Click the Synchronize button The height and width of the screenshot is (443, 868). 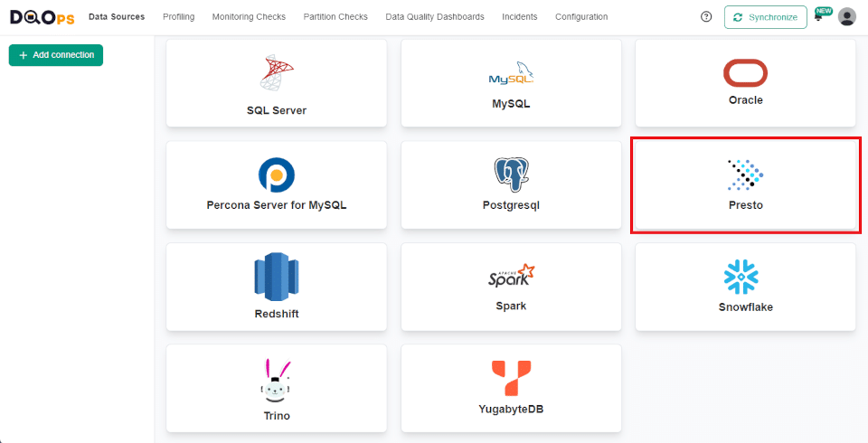click(766, 17)
